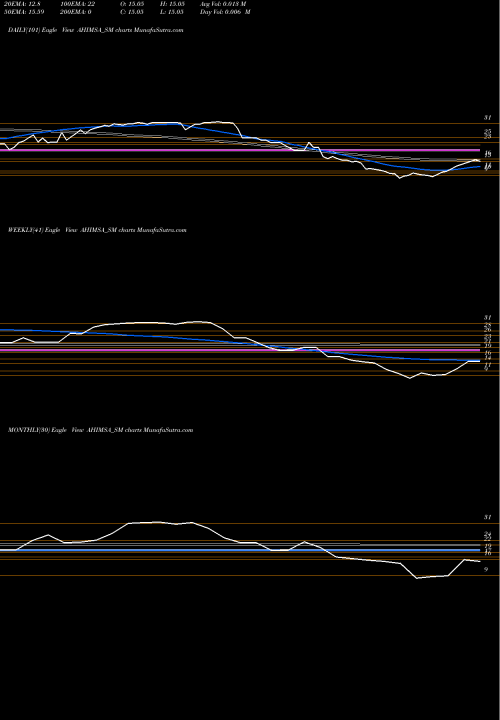
Task: Click the 31 axis label on weekly chart
Action: 488,317
